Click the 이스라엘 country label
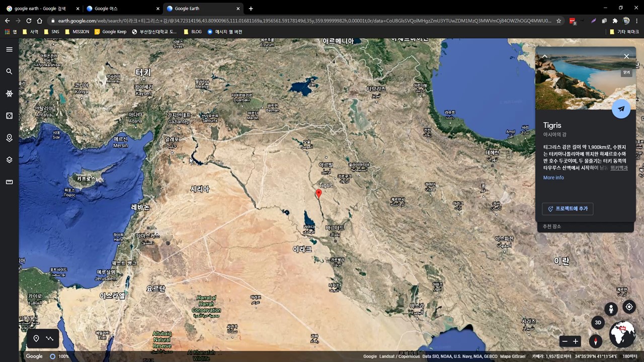The image size is (644, 362). pyautogui.click(x=112, y=296)
